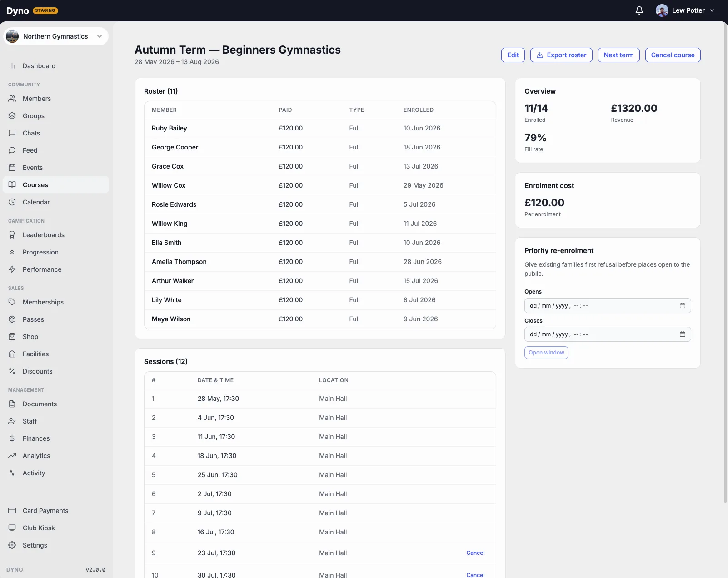Screen dimensions: 728x578
Task: Open the notifications bell
Action: point(639,10)
